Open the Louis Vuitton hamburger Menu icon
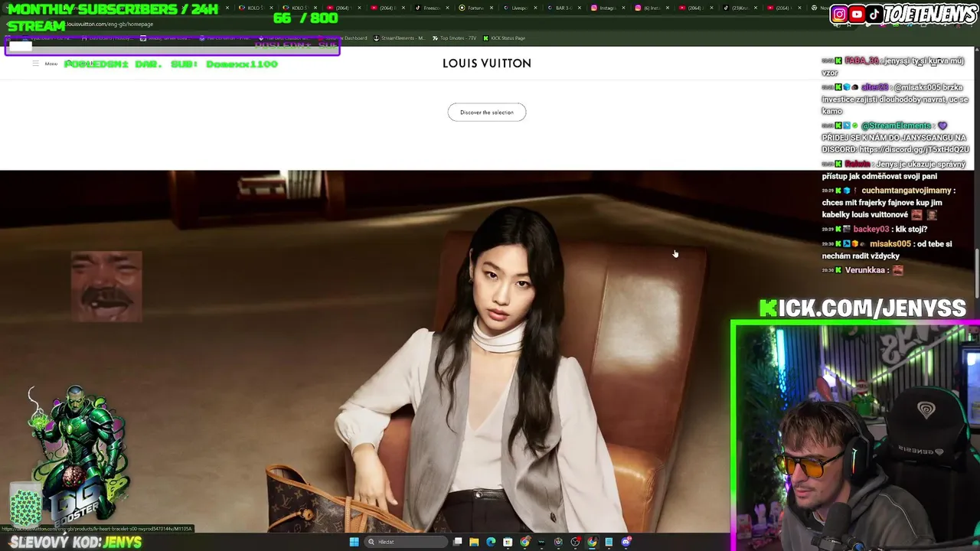 click(35, 64)
